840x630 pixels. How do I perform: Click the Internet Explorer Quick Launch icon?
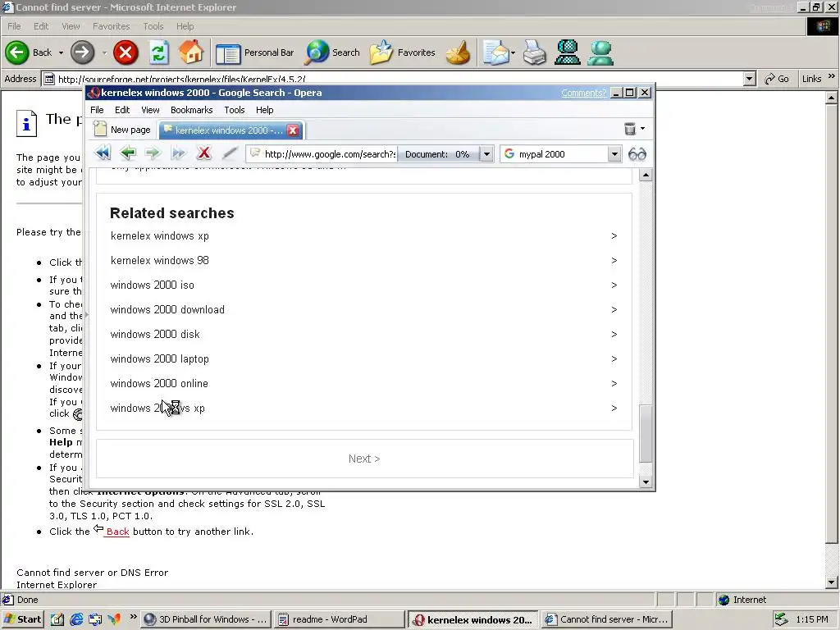point(76,619)
